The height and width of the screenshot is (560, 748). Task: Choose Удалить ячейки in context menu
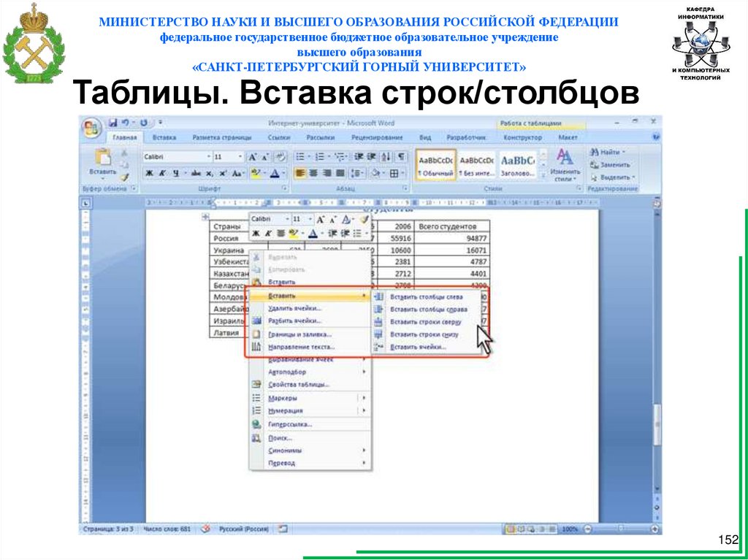pyautogui.click(x=310, y=308)
